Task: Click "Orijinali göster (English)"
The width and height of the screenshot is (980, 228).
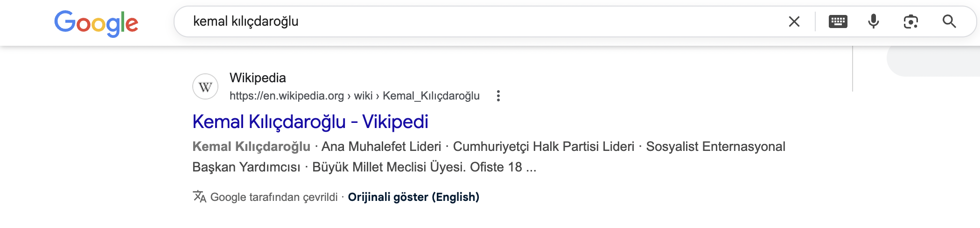Action: (x=413, y=197)
